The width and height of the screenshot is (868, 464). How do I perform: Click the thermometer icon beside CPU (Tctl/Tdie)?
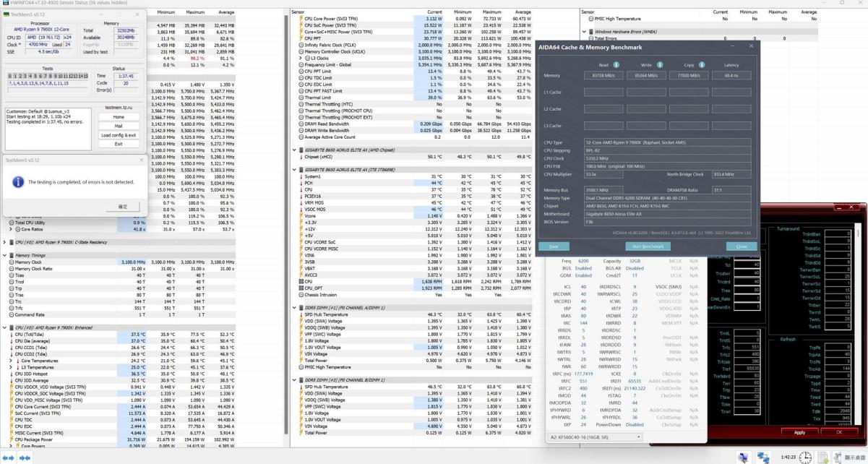[x=11, y=335]
